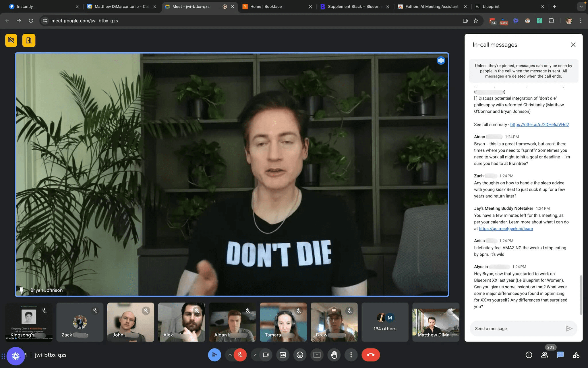
Task: Click the present screen icon
Action: [317, 355]
